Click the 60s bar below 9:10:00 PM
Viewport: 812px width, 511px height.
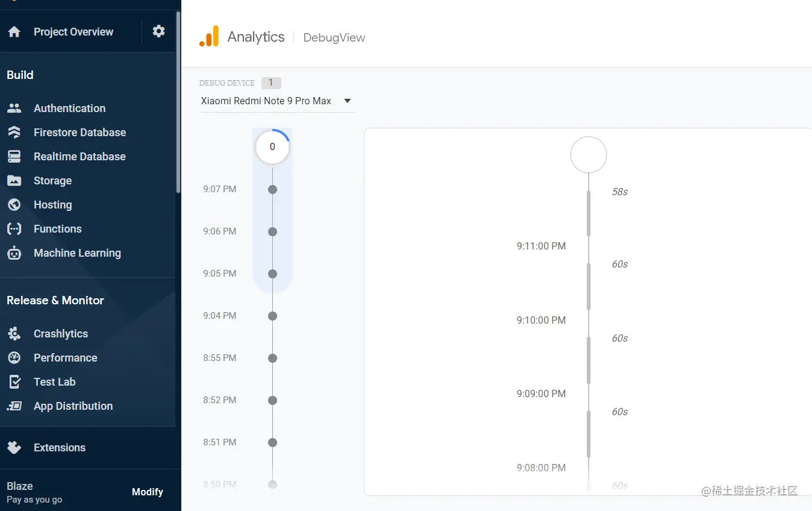[x=589, y=360]
